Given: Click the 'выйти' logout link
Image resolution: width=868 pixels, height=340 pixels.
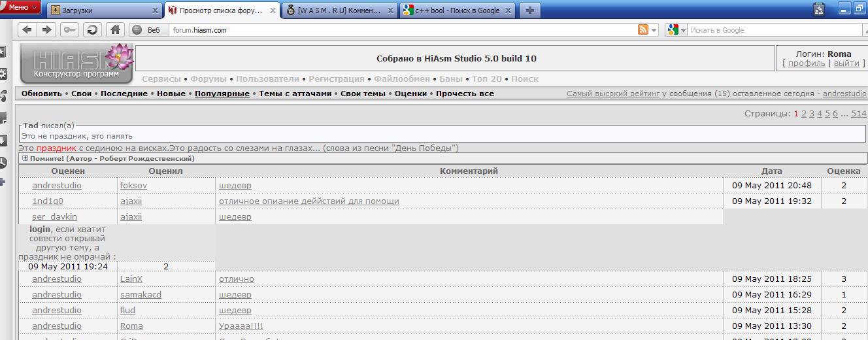Looking at the screenshot, I should point(846,63).
